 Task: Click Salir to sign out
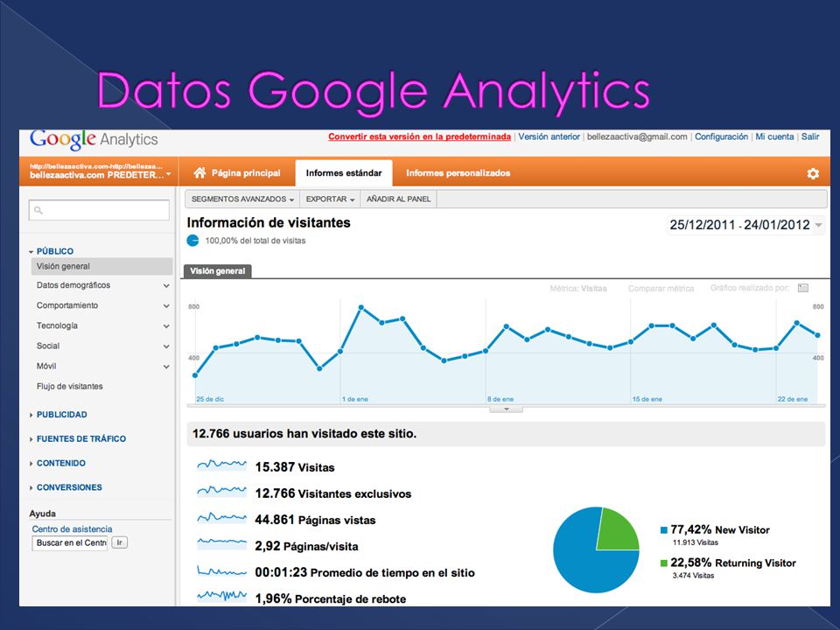coord(810,136)
